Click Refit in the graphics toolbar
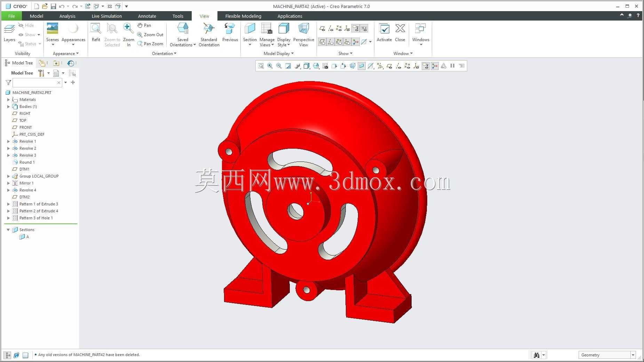The width and height of the screenshot is (644, 362). click(x=261, y=66)
